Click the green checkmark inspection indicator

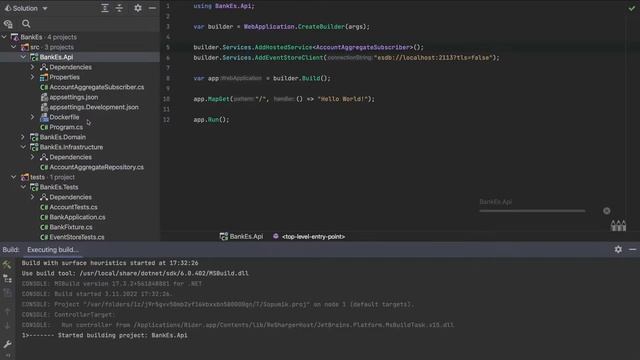click(632, 7)
